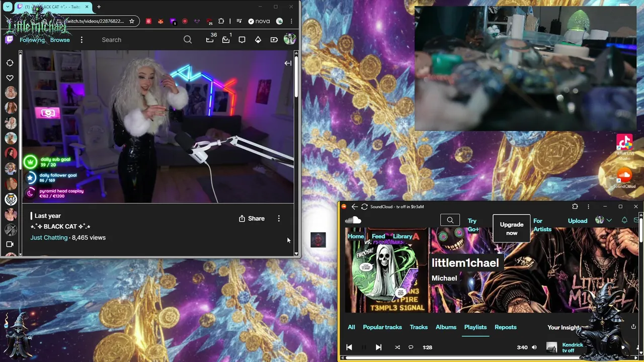The image size is (644, 362).
Task: Select the Tracks profile tab
Action: [419, 327]
